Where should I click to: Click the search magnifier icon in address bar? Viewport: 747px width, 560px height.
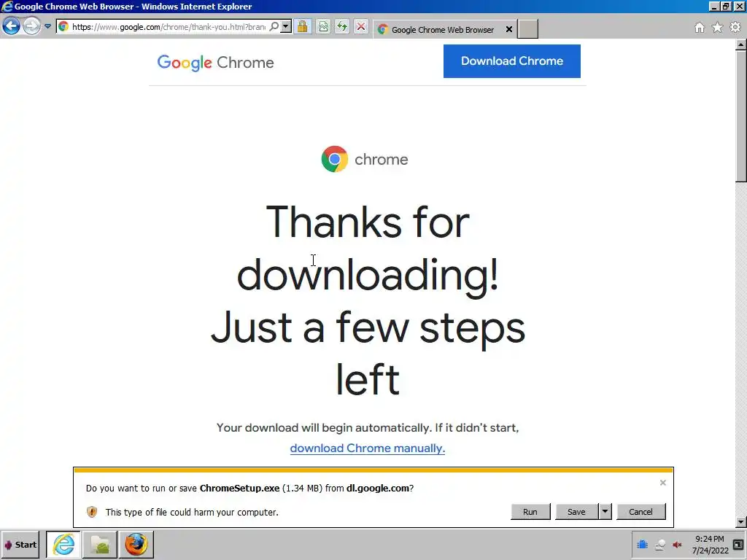pyautogui.click(x=274, y=27)
